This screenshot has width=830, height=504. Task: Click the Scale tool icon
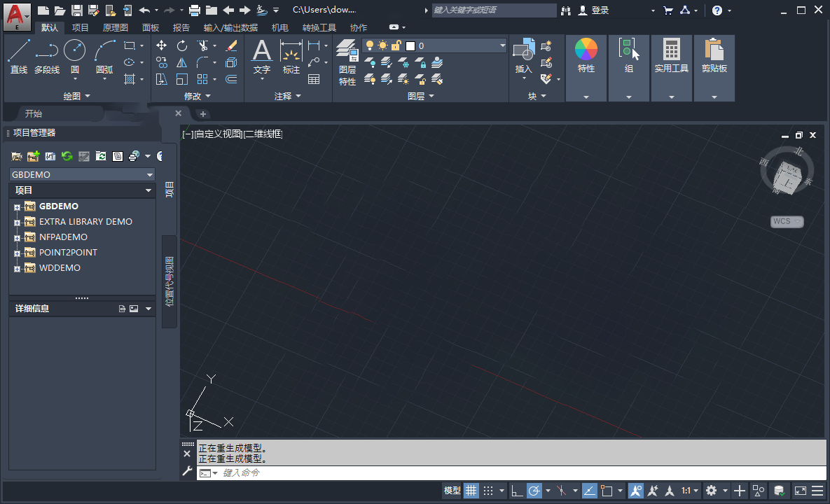181,79
